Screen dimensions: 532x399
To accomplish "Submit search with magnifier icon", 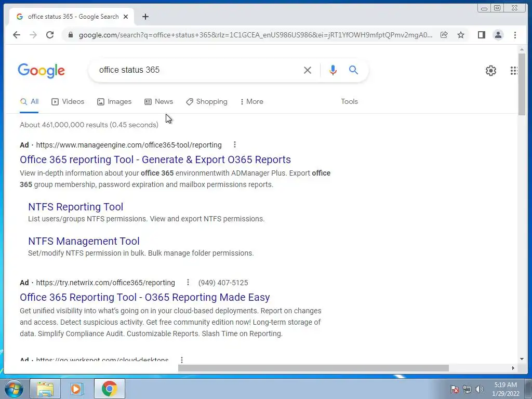I will pyautogui.click(x=353, y=70).
